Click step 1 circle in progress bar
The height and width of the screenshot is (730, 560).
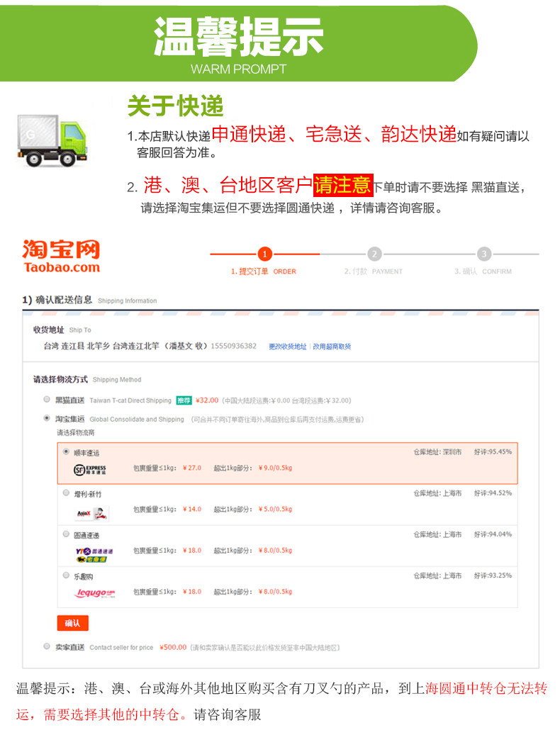[x=264, y=254]
